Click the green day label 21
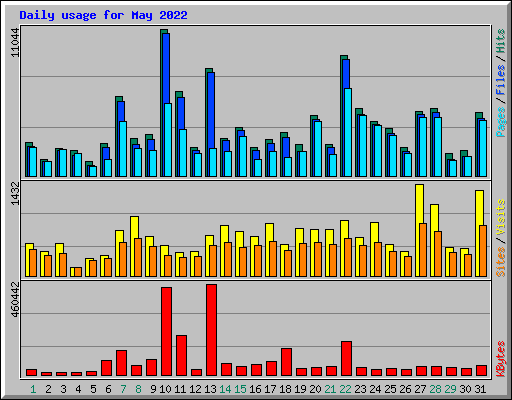 tap(330, 389)
